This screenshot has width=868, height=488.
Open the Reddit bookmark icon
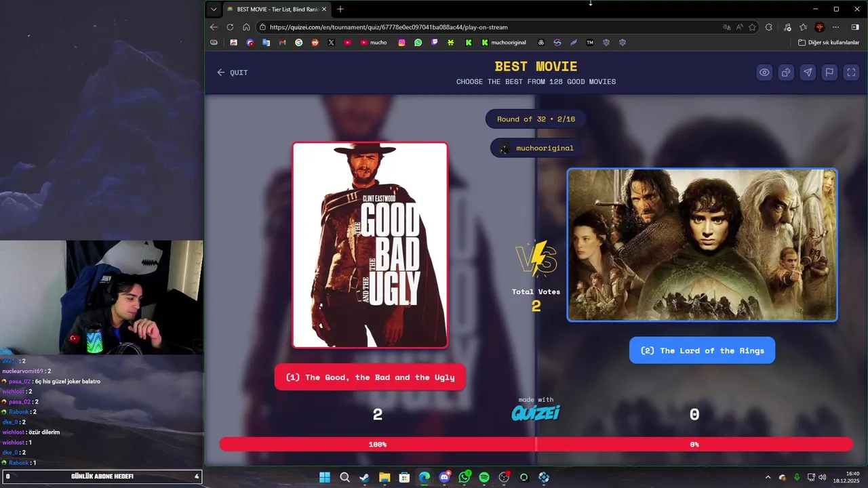coord(315,42)
